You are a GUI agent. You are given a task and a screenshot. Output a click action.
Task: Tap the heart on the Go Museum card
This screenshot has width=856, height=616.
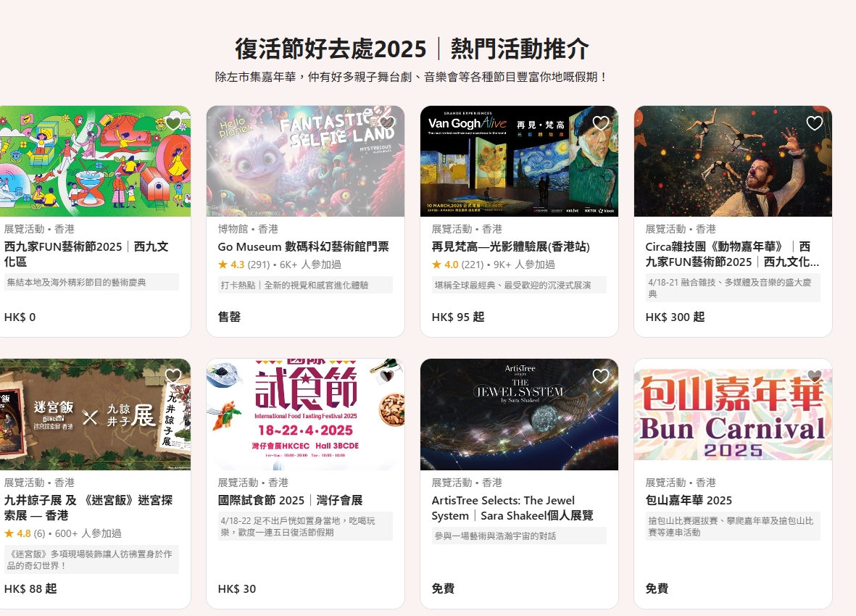pos(387,123)
